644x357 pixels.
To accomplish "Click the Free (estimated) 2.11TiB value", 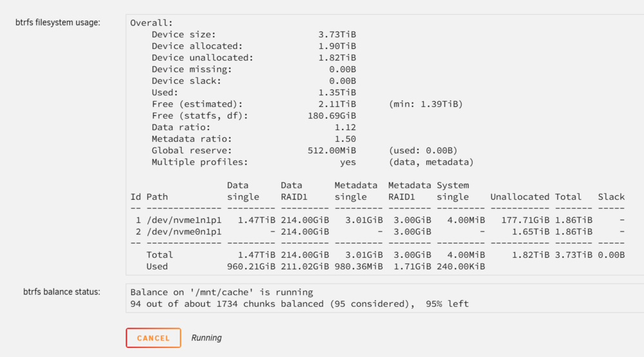I will 337,104.
